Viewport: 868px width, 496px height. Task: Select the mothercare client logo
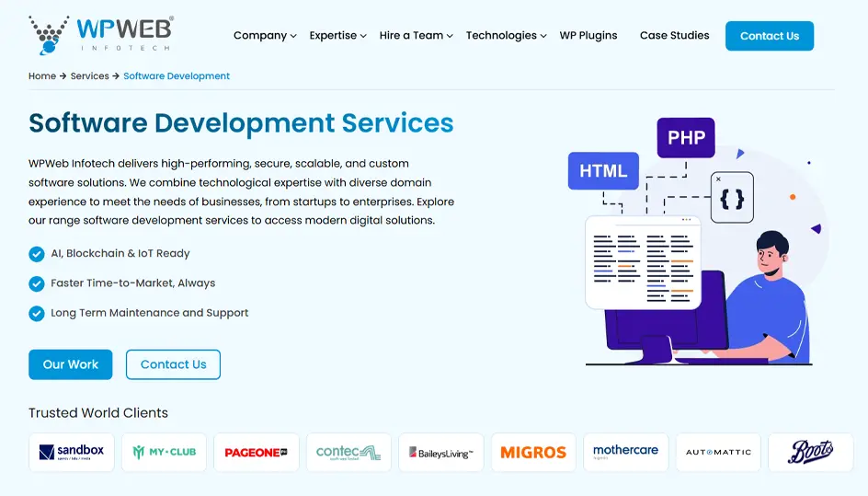(626, 452)
